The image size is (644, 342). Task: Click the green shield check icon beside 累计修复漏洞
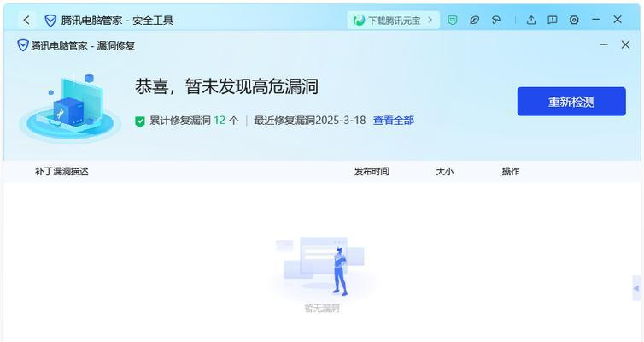(x=140, y=121)
